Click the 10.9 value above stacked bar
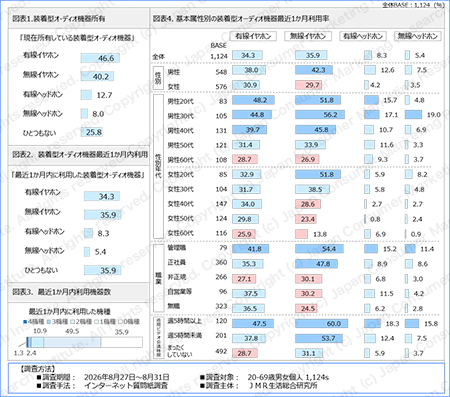Screen dimensions: 450x397 (40, 331)
